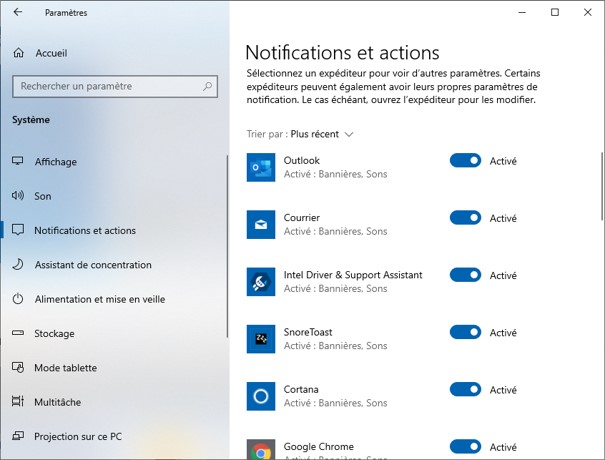Click the Système section heading
Image resolution: width=605 pixels, height=460 pixels.
click(x=31, y=120)
